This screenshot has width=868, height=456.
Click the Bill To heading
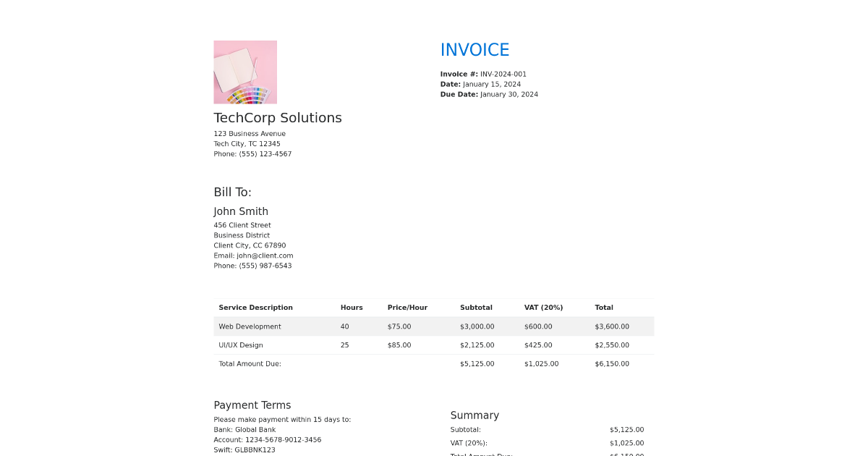(232, 193)
